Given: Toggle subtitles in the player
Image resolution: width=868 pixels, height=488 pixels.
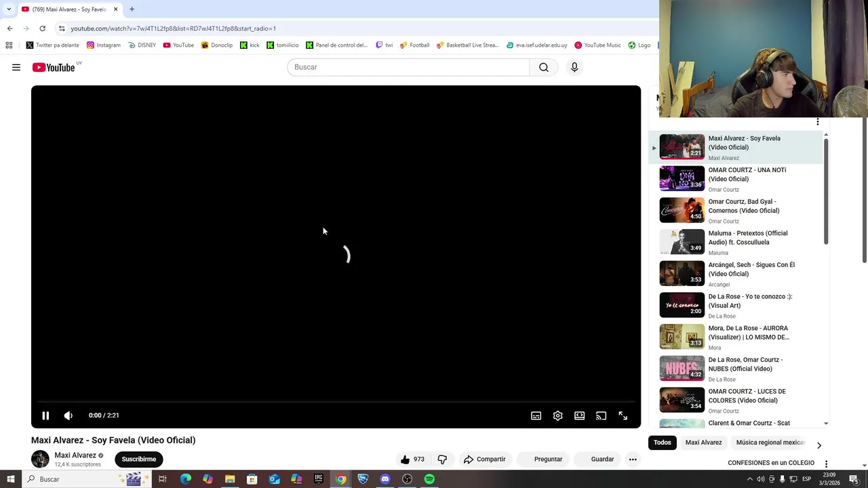Looking at the screenshot, I should pos(536,415).
